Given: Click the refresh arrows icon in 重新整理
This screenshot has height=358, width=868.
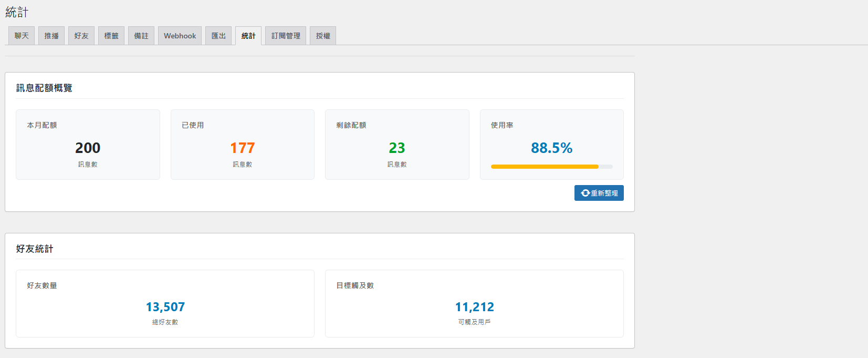Looking at the screenshot, I should (x=585, y=193).
